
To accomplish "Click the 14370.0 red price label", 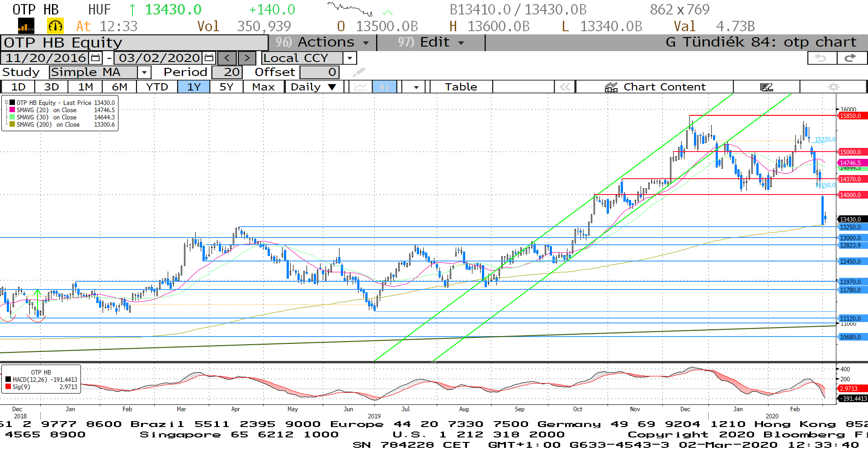I will 852,179.
